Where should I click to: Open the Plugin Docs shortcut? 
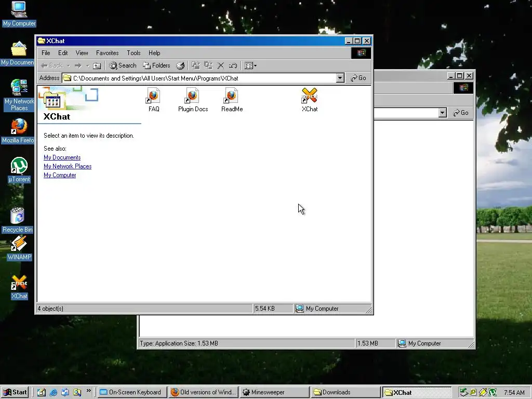click(193, 100)
